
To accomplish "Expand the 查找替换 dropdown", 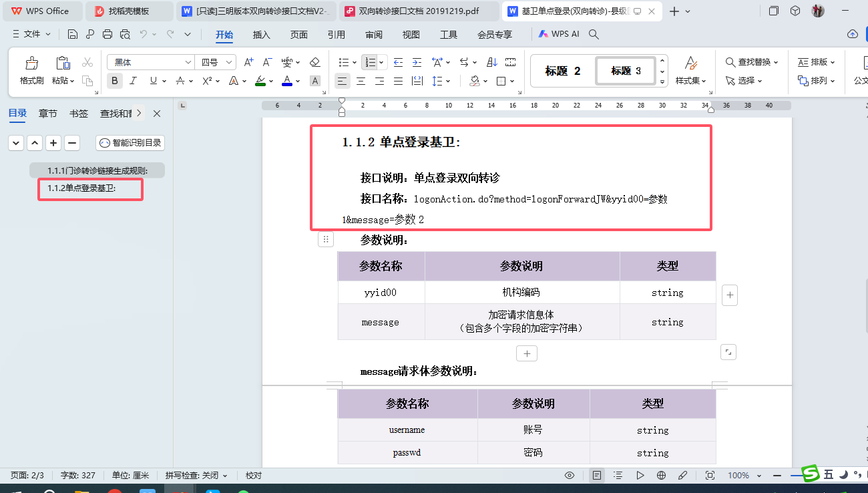I will pyautogui.click(x=776, y=62).
